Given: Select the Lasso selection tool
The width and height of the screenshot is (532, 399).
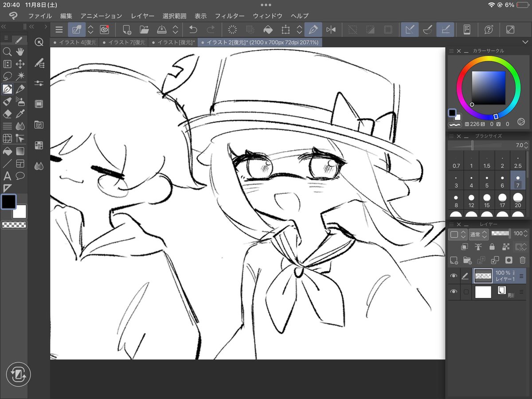Looking at the screenshot, I should [x=7, y=77].
